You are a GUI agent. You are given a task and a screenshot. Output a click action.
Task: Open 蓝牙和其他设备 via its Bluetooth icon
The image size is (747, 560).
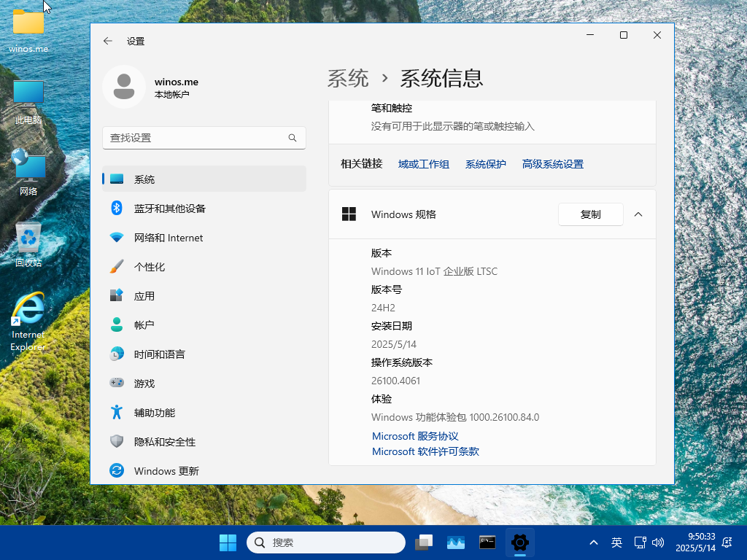point(117,208)
